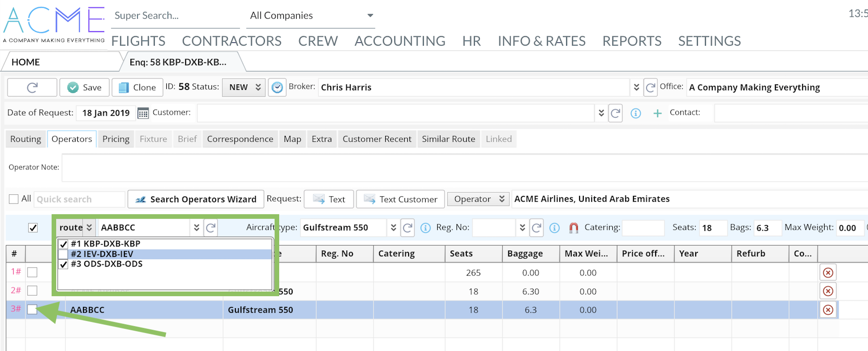Click the info icon next to Customer
868x351 pixels.
[x=635, y=113]
